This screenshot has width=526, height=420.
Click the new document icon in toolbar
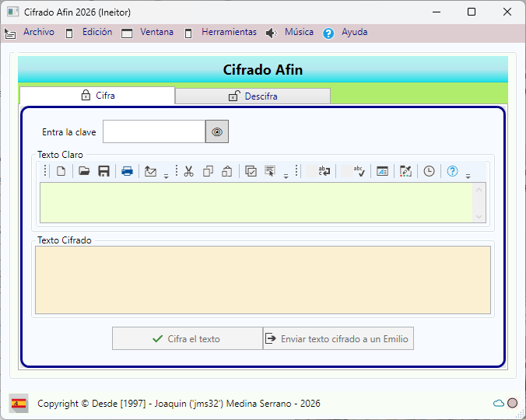[61, 171]
